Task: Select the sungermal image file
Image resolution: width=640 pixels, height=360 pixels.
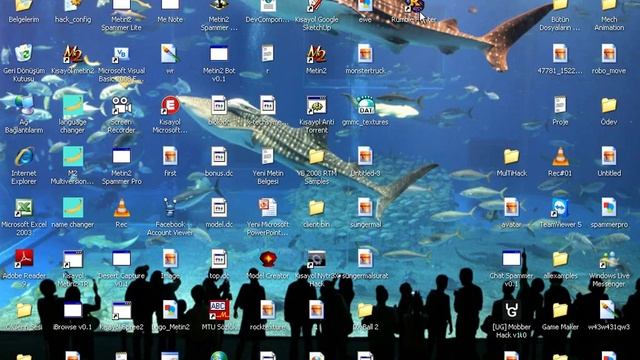Action: click(x=365, y=208)
